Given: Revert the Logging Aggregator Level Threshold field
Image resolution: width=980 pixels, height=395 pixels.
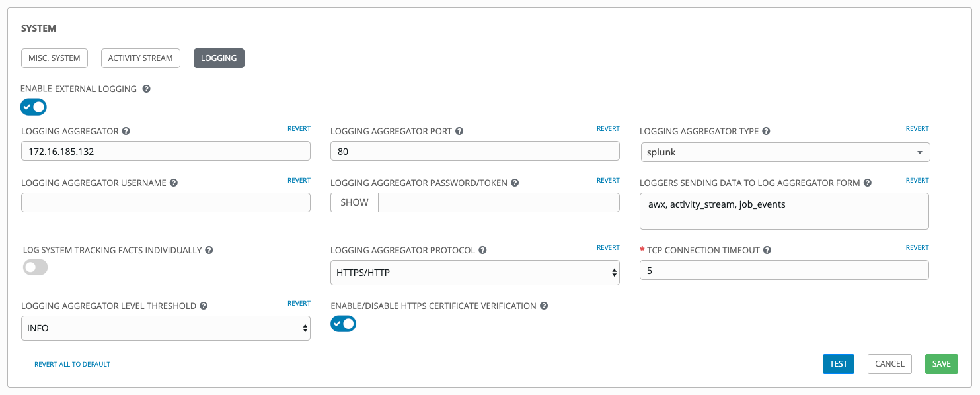Looking at the screenshot, I should pyautogui.click(x=299, y=304).
